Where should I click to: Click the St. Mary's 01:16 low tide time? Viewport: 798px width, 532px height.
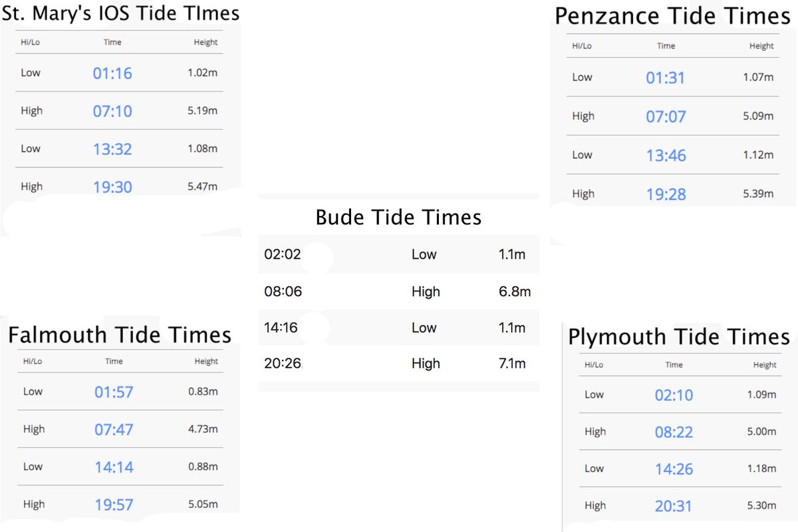click(112, 73)
